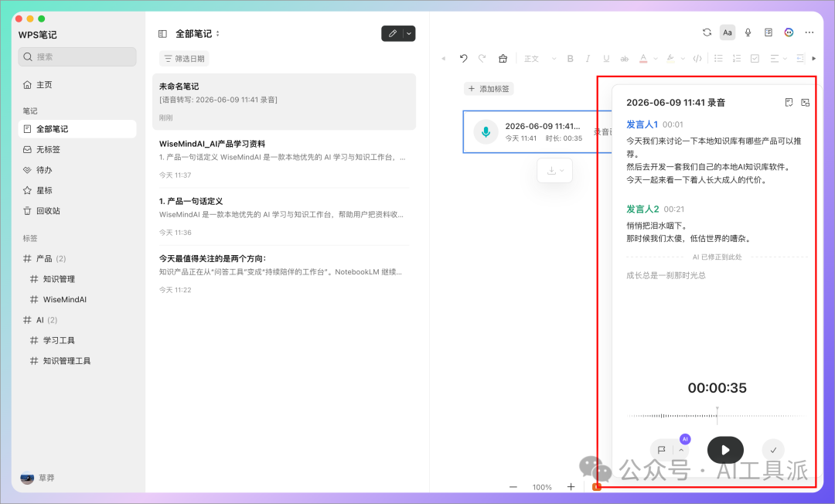
Task: Open the 正文 paragraph style dropdown
Action: pyautogui.click(x=540, y=59)
